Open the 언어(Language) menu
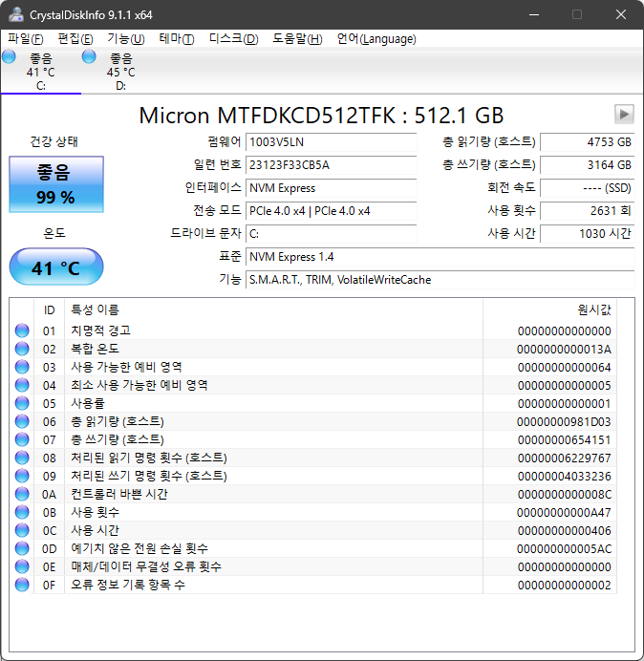The width and height of the screenshot is (644, 661). 376,39
